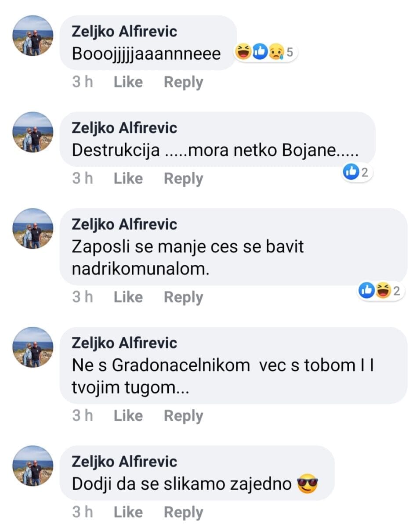Reply to the "nadrikomunalom" comment
The height and width of the screenshot is (527, 420).
point(183,297)
